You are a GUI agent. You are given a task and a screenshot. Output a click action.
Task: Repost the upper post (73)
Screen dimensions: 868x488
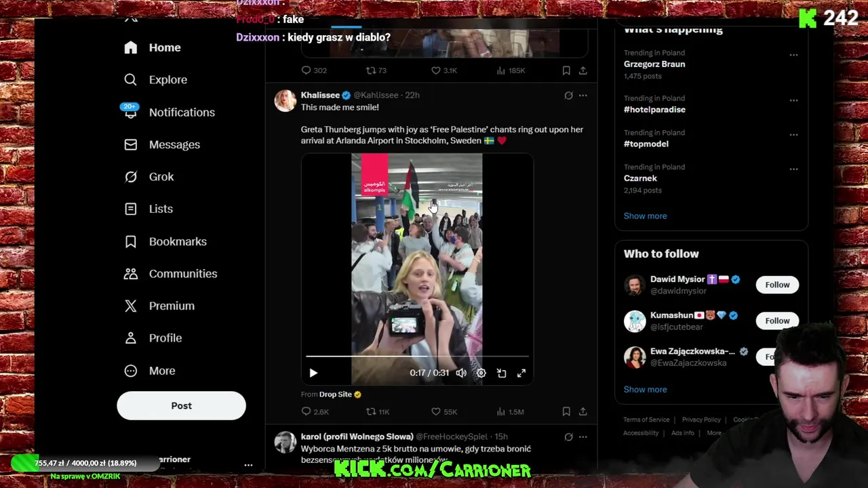pyautogui.click(x=376, y=70)
